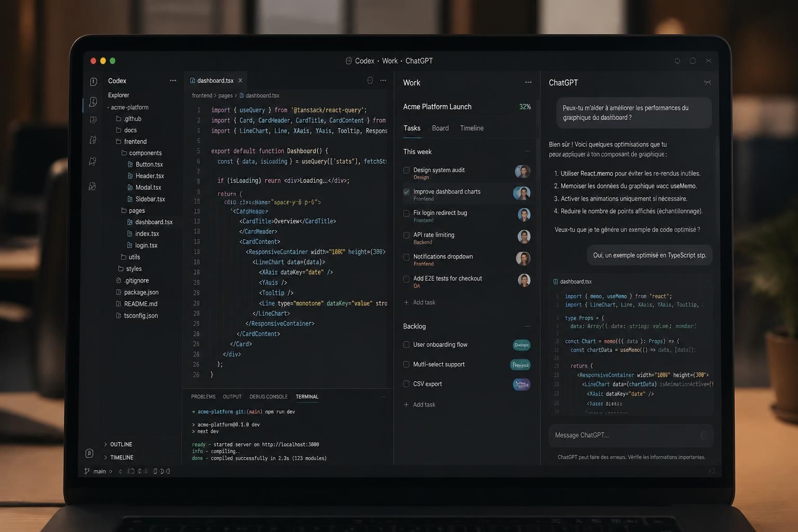
Task: Switch to the Timeline tab in Work panel
Action: pyautogui.click(x=472, y=128)
